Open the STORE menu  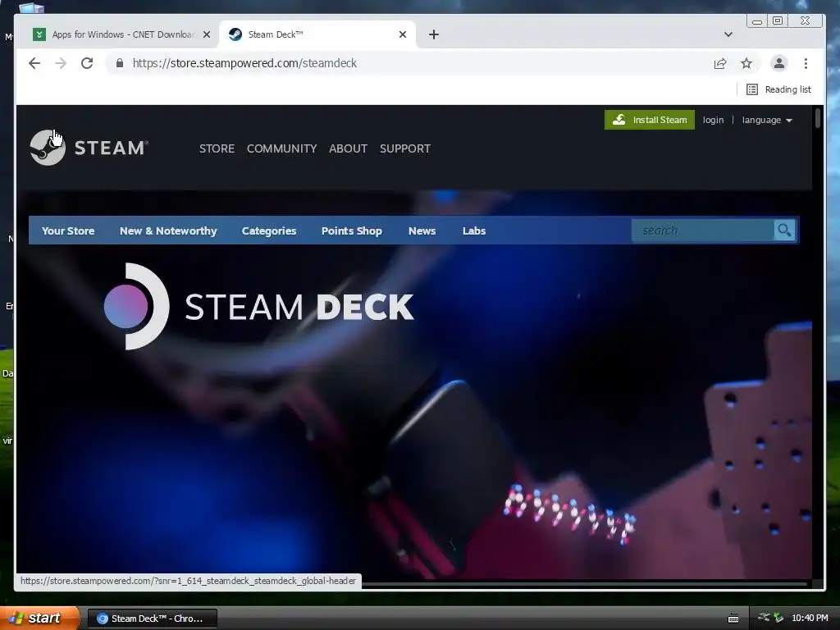click(x=217, y=148)
